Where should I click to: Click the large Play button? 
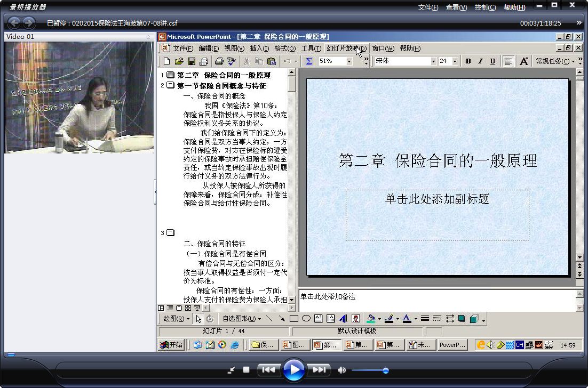tap(293, 370)
